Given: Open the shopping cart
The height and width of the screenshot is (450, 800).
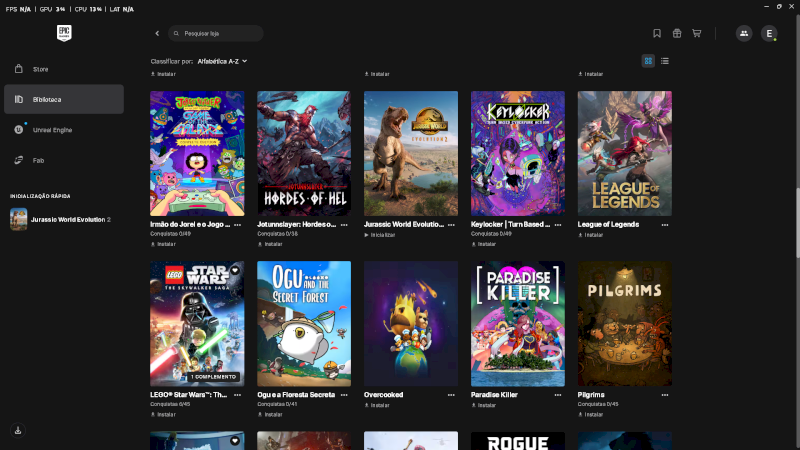Looking at the screenshot, I should click(x=696, y=33).
